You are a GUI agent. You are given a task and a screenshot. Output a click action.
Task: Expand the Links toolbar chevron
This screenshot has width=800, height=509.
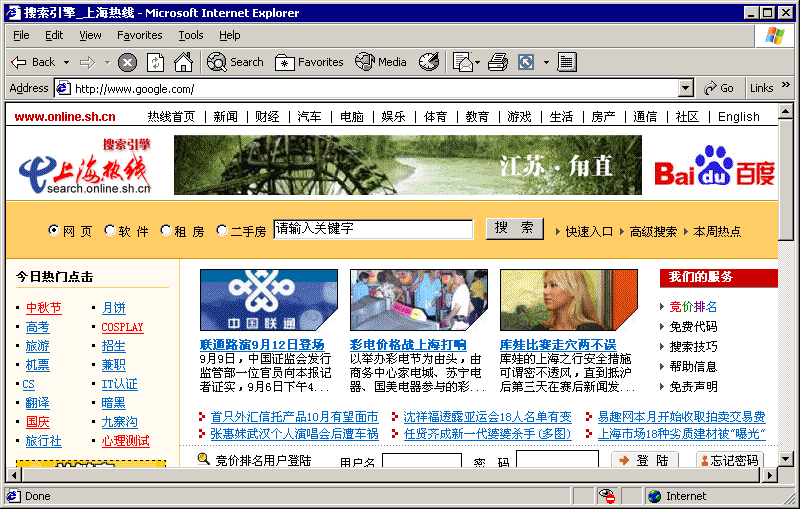tap(786, 85)
